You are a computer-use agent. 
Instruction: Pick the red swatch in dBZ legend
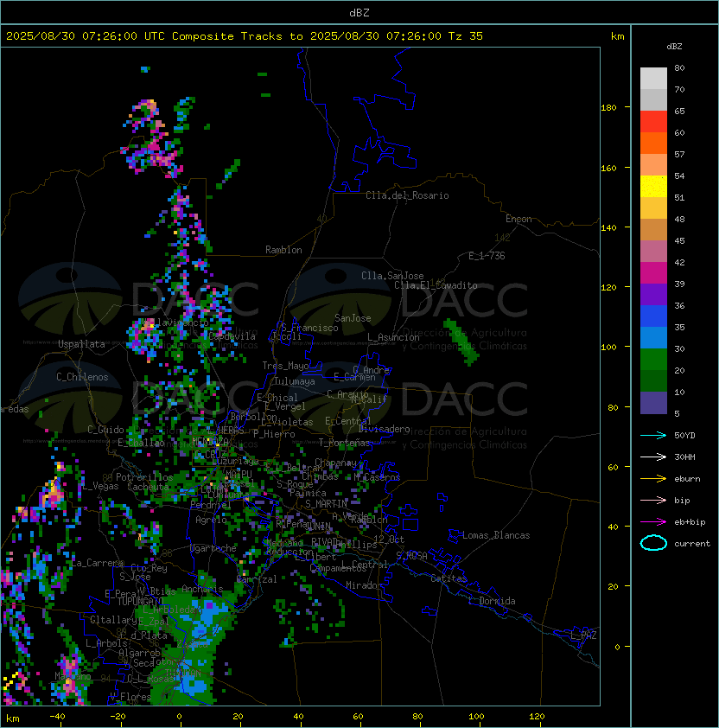tap(653, 122)
